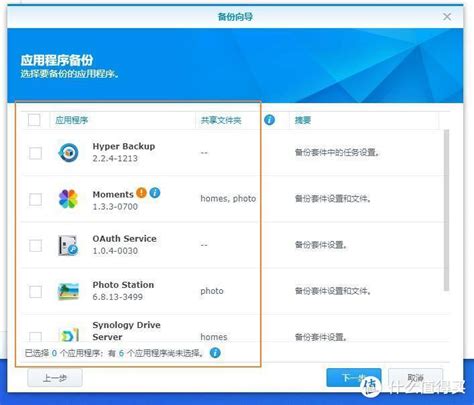The image size is (474, 405).
Task: Check the OAuth Service checkbox
Action: 35,246
